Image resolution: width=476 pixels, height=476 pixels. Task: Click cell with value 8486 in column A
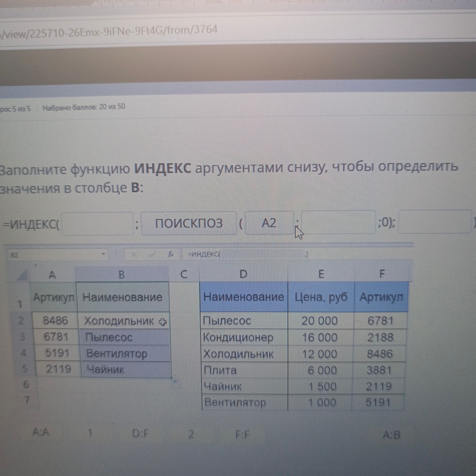pyautogui.click(x=55, y=320)
